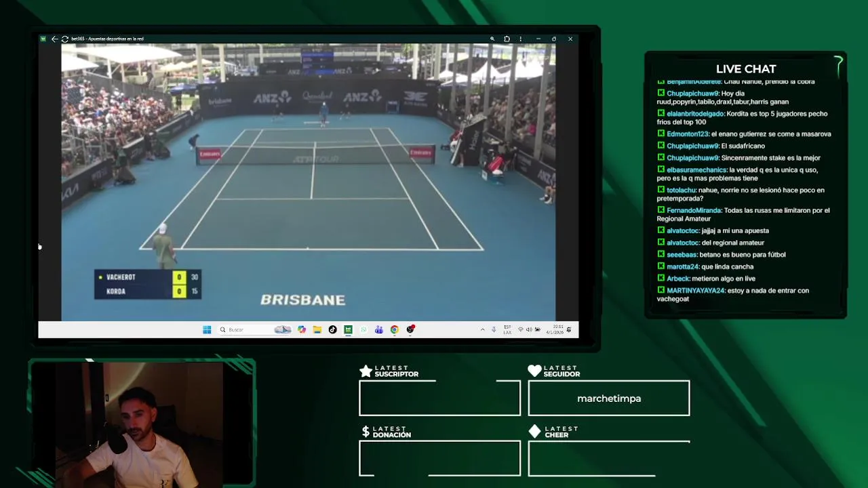Click the Latest Donación dollar icon
Image resolution: width=868 pixels, height=488 pixels.
pos(366,431)
